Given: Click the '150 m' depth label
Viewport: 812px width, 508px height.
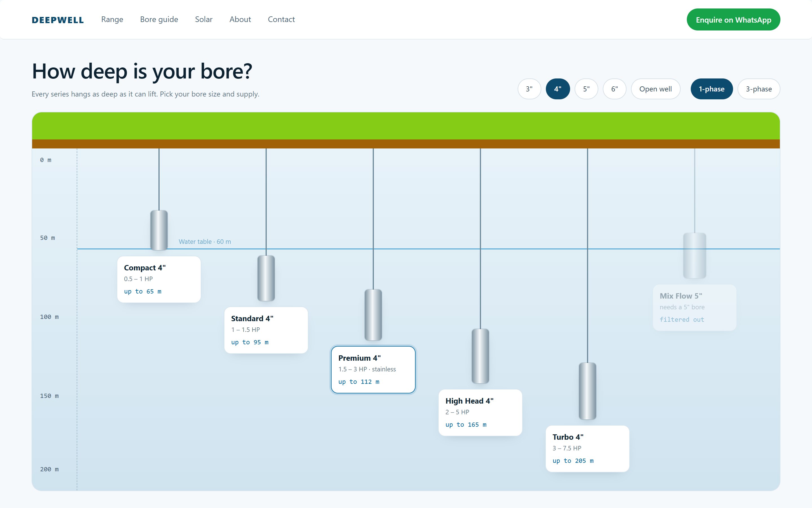Looking at the screenshot, I should tap(49, 396).
